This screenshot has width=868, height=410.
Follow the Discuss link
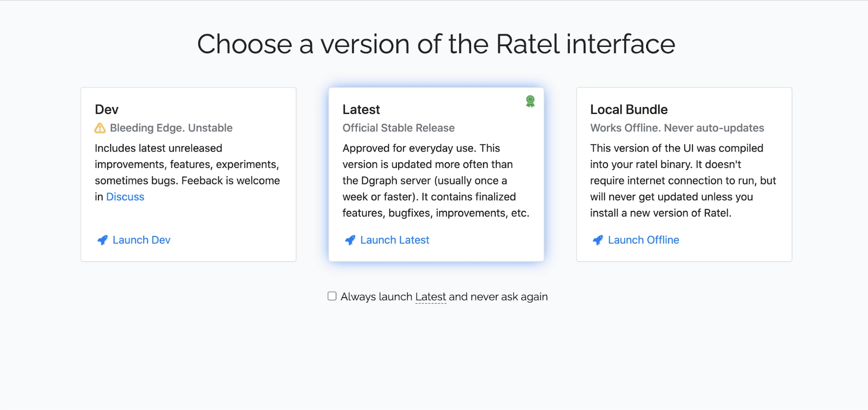pyautogui.click(x=125, y=197)
